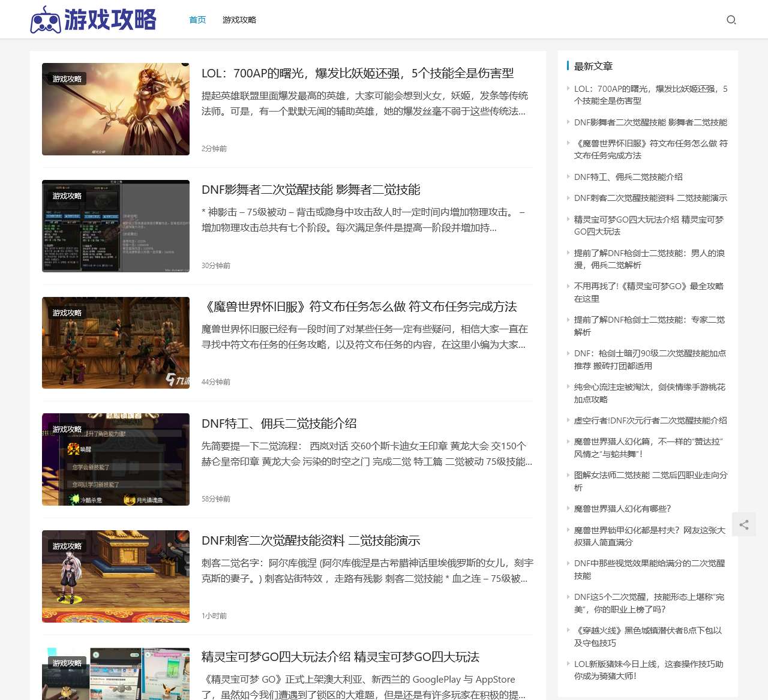Open the DNF特工、佣兵二觉技能介绍 headline
Screen dimensions: 768x700
pyautogui.click(x=279, y=423)
